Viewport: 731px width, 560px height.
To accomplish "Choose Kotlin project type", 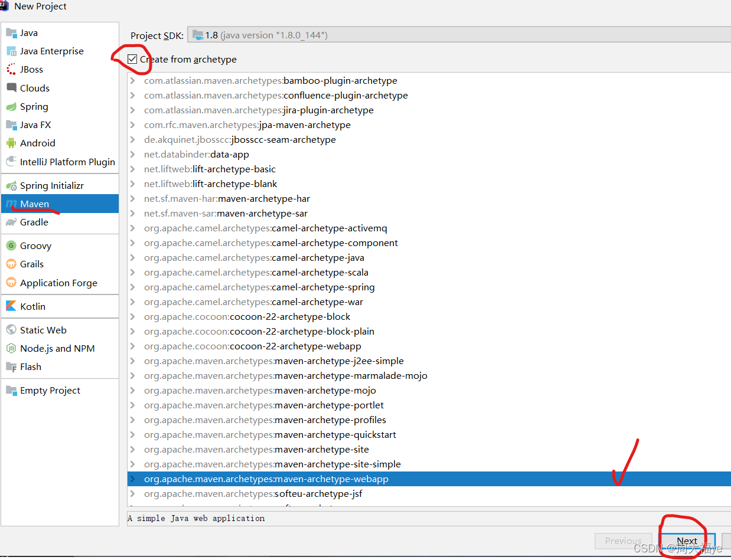I will [x=60, y=307].
